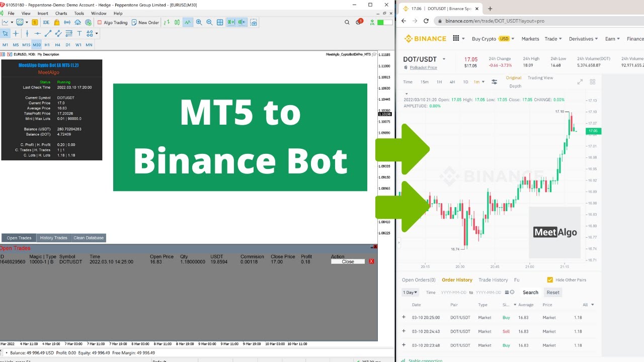Click the gold dollar trading accounts icon
Viewport: 644px width, 362px height.
coord(35,22)
